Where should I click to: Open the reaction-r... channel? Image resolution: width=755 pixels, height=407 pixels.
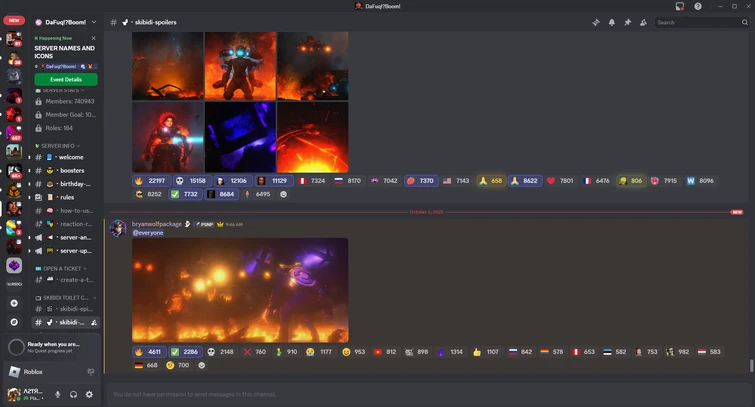(x=66, y=224)
